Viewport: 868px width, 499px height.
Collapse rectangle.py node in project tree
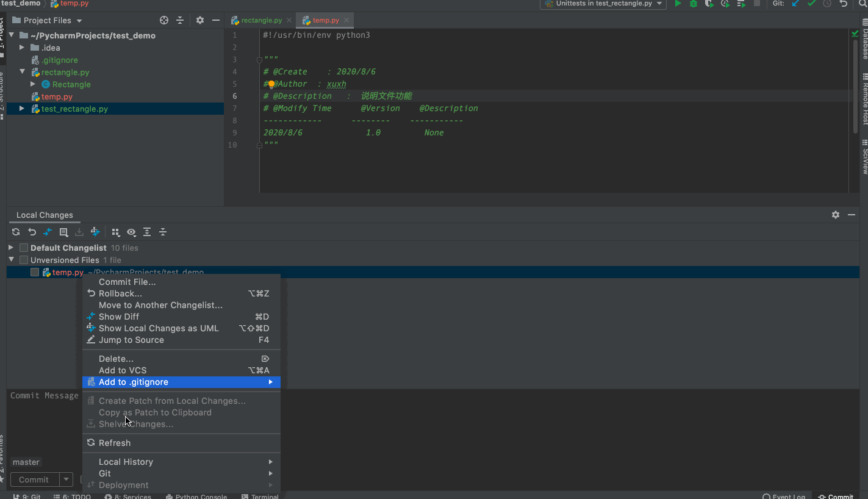pos(22,72)
